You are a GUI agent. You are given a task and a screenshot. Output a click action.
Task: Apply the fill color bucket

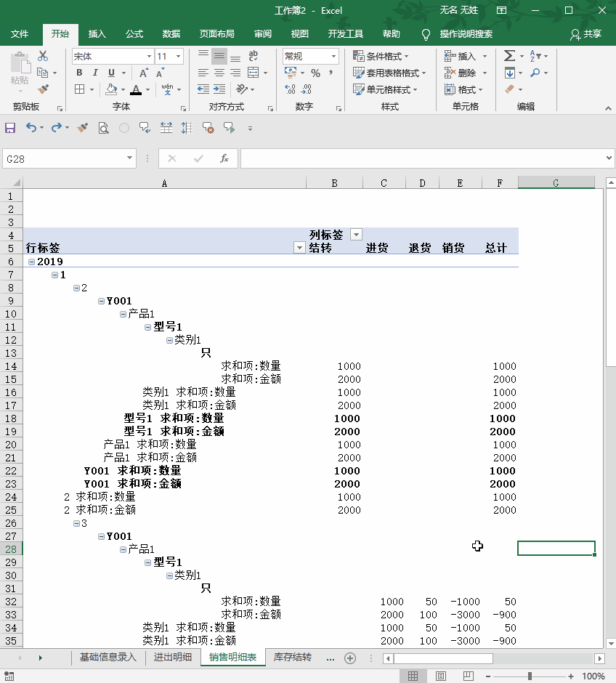tap(111, 89)
